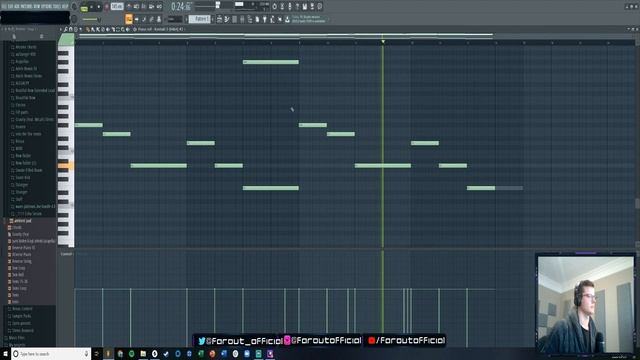Click the microphone icon in taskbar search
Image resolution: width=640 pixels, height=360 pixels.
(86, 353)
